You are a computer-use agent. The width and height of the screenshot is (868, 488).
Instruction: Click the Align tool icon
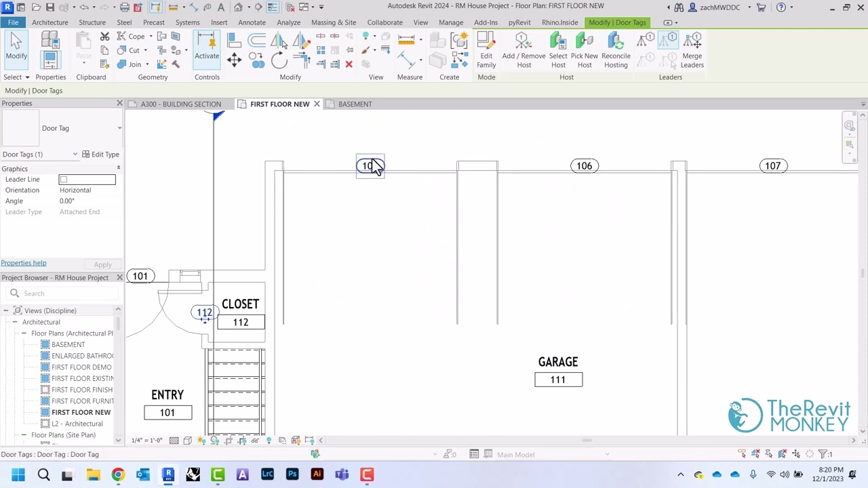pyautogui.click(x=234, y=41)
